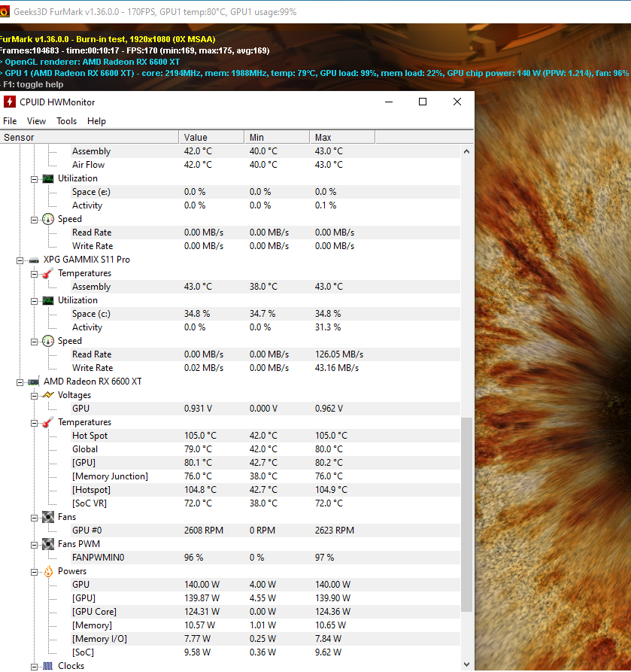Click the Fans PWM fan icon

click(48, 544)
